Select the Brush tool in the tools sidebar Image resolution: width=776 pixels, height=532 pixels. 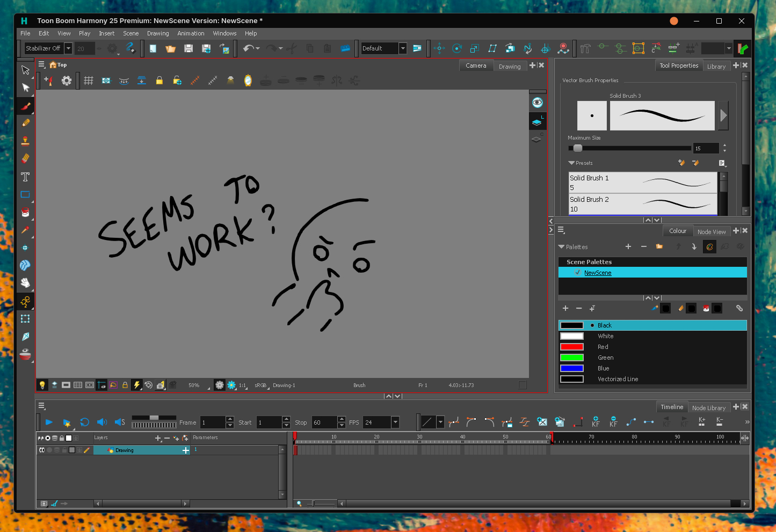[25, 106]
